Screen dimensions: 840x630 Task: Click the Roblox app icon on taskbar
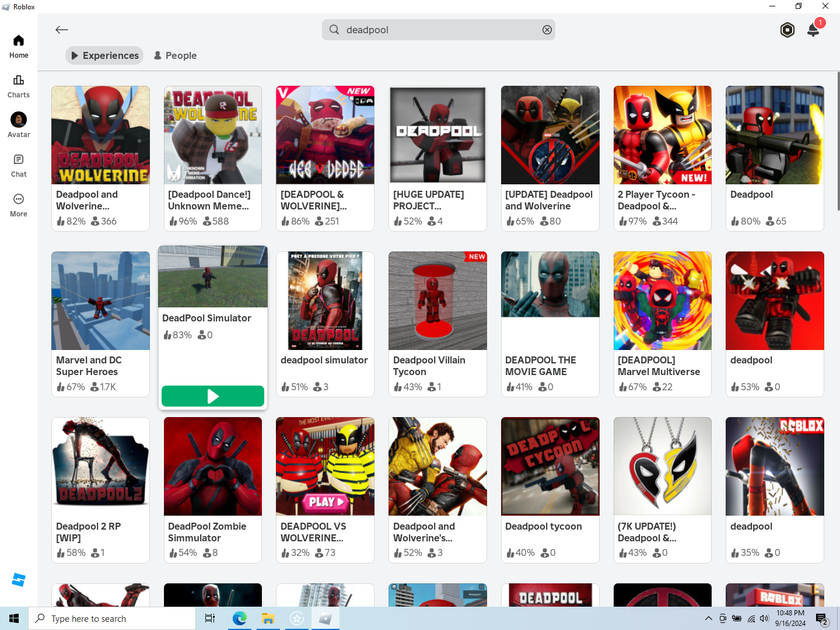pos(325,618)
